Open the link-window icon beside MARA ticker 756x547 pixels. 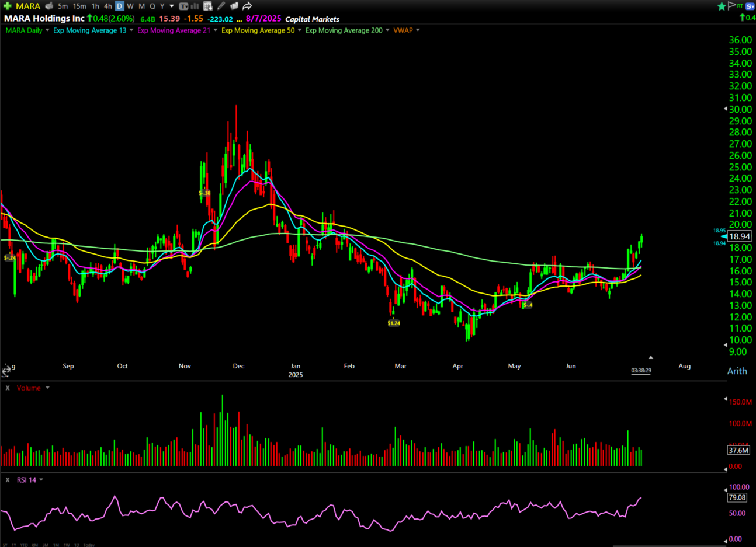pos(49,6)
